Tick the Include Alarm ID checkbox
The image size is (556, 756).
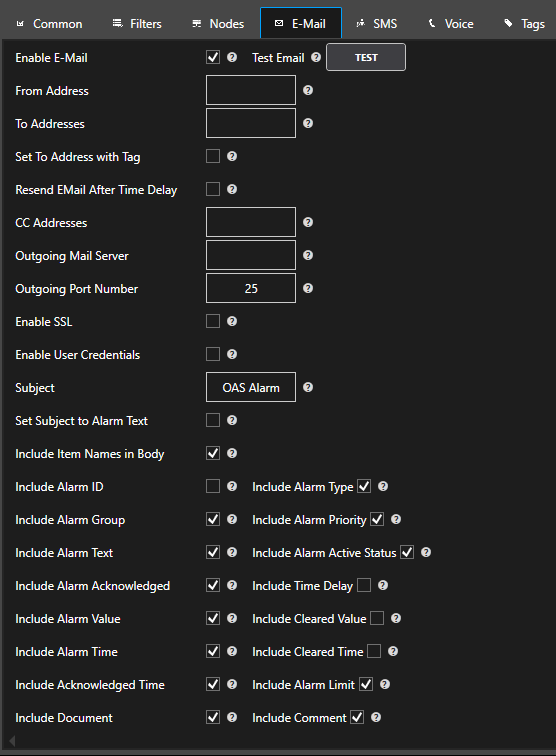pyautogui.click(x=213, y=486)
